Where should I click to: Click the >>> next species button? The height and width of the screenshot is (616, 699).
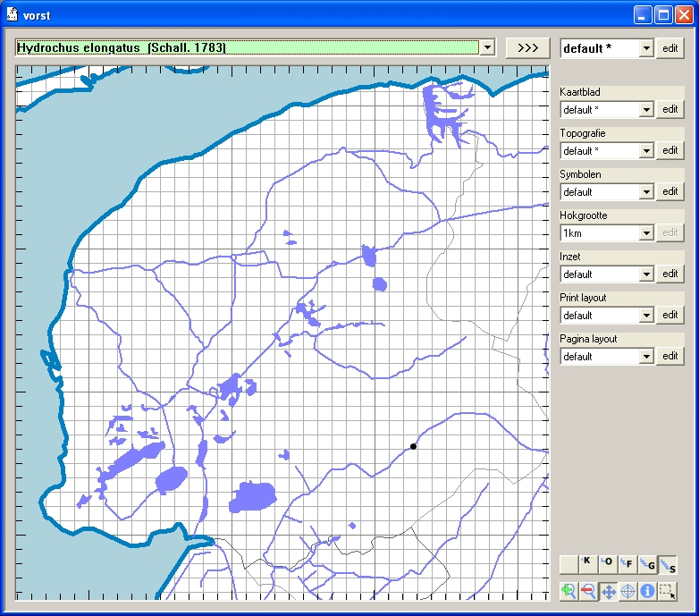pyautogui.click(x=527, y=48)
